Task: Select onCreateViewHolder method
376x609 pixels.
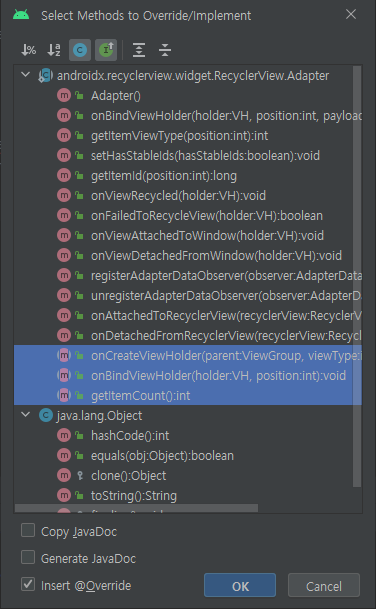Action: tap(188, 355)
